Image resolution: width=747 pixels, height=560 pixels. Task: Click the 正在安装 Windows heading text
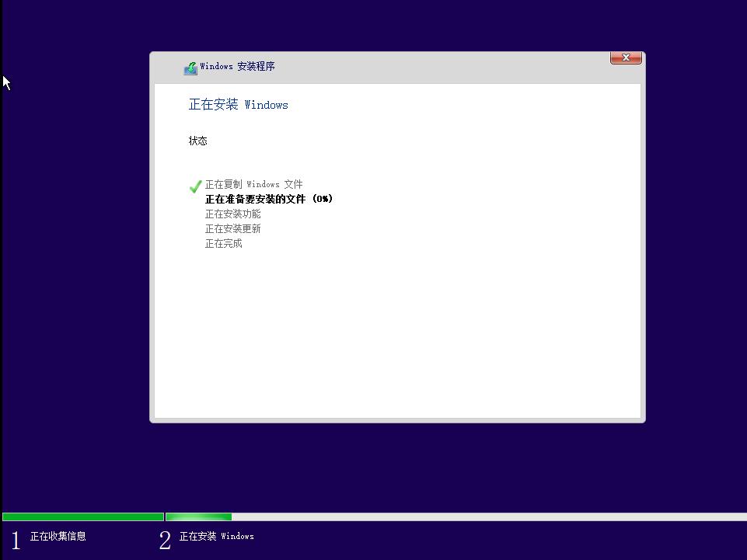[238, 105]
